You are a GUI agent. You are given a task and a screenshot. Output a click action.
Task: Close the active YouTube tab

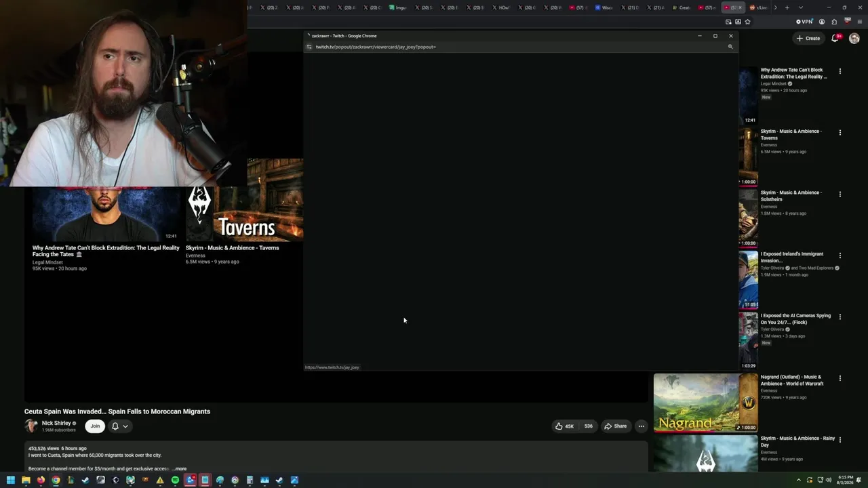740,7
